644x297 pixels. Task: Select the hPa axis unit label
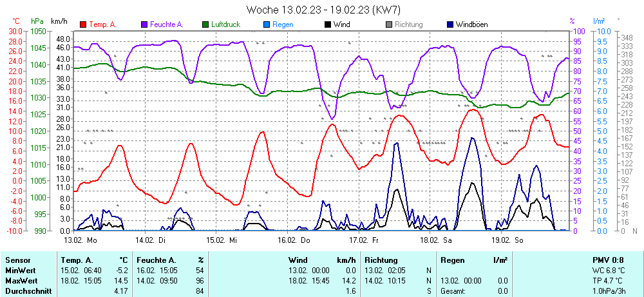(x=37, y=21)
